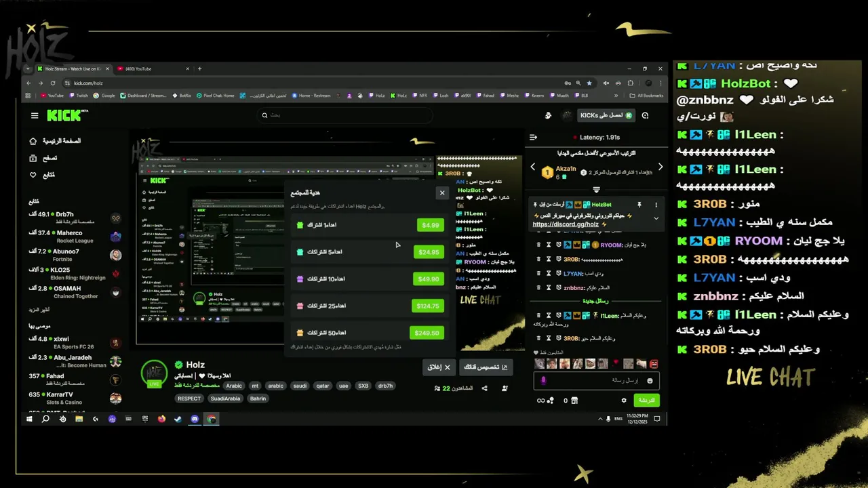Share the Holz stream

click(484, 388)
